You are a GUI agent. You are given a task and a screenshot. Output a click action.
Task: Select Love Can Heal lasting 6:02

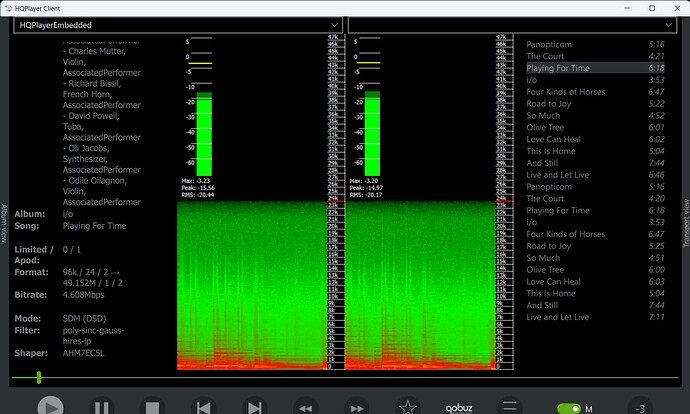595,139
